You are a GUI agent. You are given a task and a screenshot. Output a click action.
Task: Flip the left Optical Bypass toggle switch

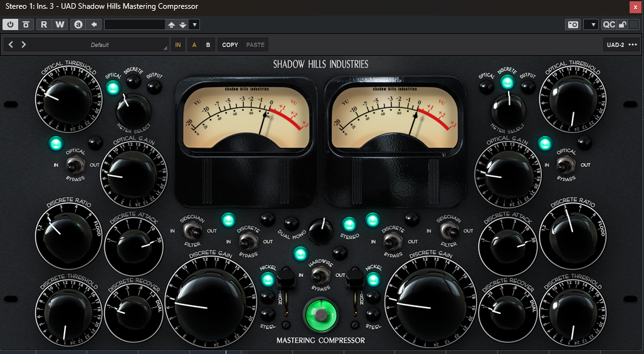[75, 165]
